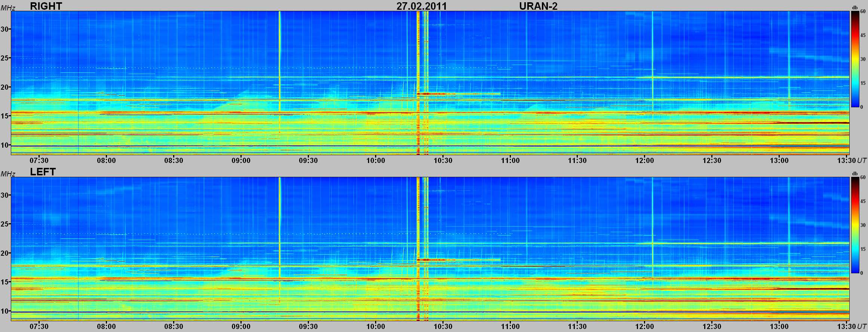Click the lower panel color scale bar
Screen dimensions: 868x332
point(855,225)
